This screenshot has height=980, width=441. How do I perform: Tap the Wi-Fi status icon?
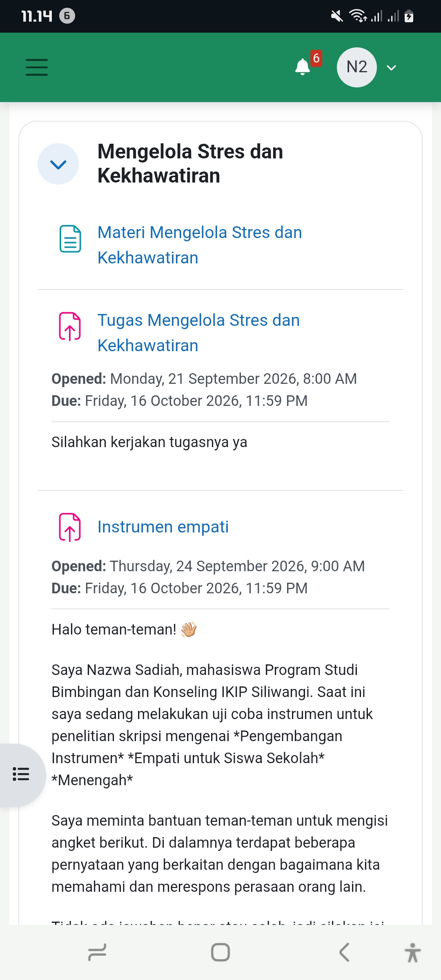[x=358, y=16]
